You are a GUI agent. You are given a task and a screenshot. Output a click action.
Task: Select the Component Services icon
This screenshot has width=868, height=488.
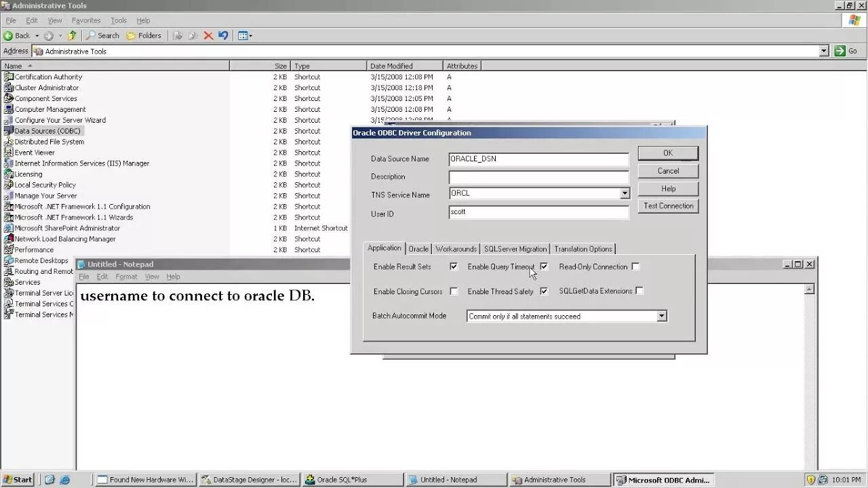point(9,98)
